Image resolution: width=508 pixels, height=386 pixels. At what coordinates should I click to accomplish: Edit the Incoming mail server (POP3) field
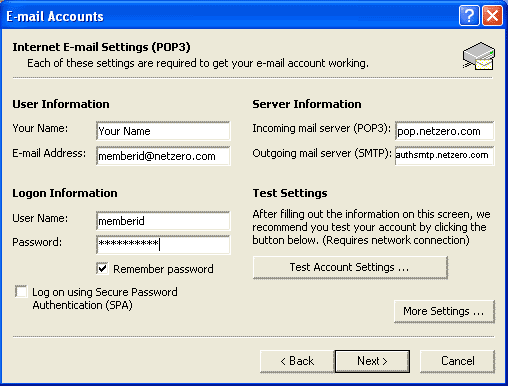pyautogui.click(x=445, y=131)
